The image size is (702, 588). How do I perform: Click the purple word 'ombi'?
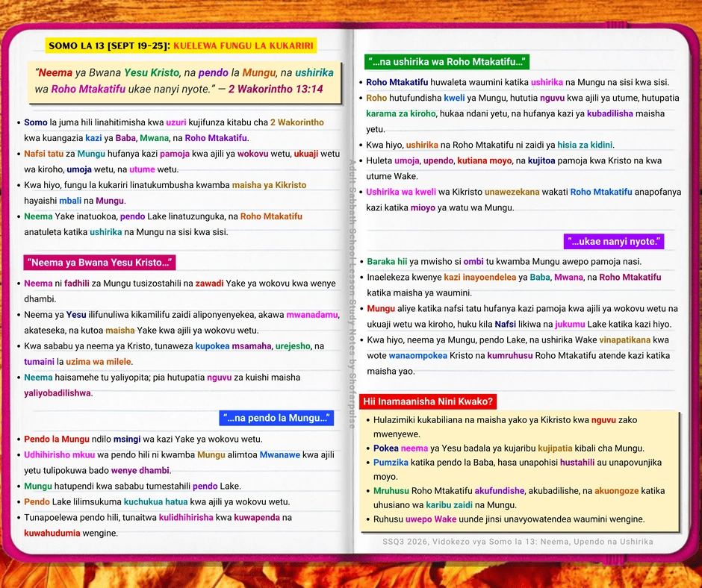(473, 261)
